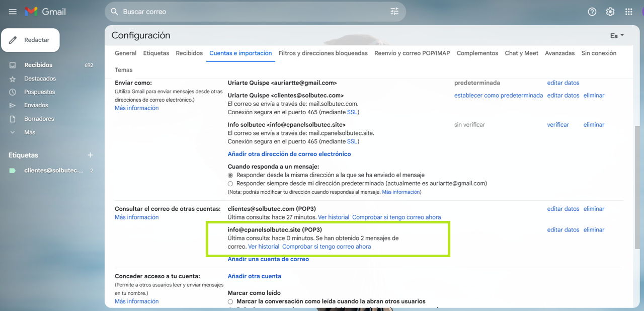Click the Buscar correo search field
Screen dimensions: 644x311
tap(252, 12)
